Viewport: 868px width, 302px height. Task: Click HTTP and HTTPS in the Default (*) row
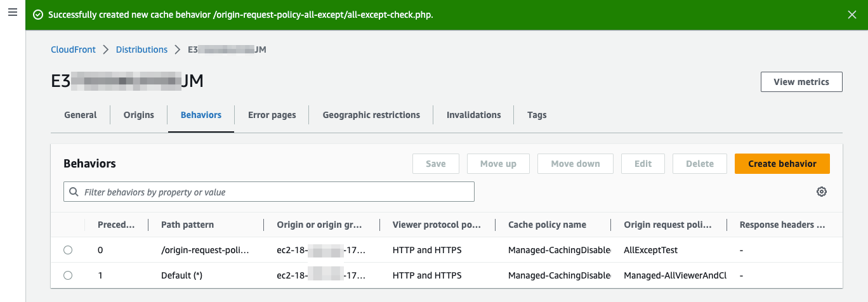click(427, 275)
